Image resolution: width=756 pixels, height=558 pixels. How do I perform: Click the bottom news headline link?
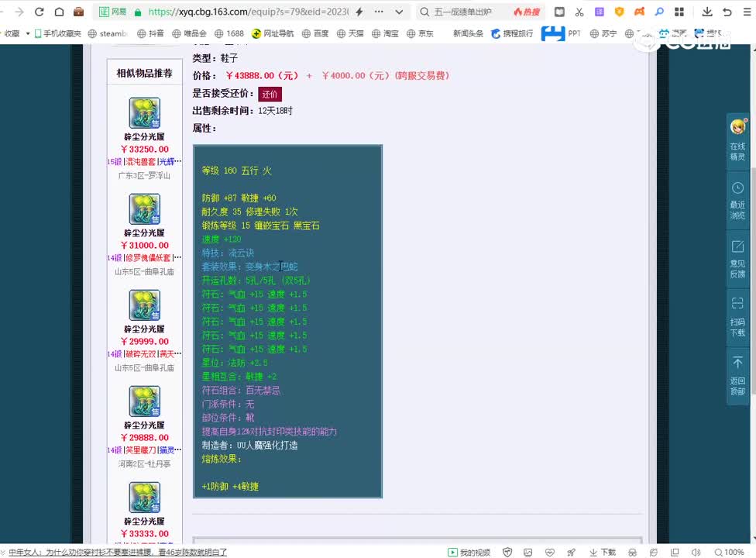118,553
